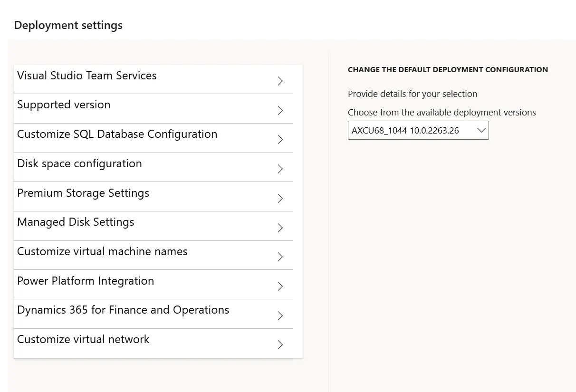Expand chevron for Dynamics 365 Finance and Operations
The image size is (576, 392).
[280, 316]
